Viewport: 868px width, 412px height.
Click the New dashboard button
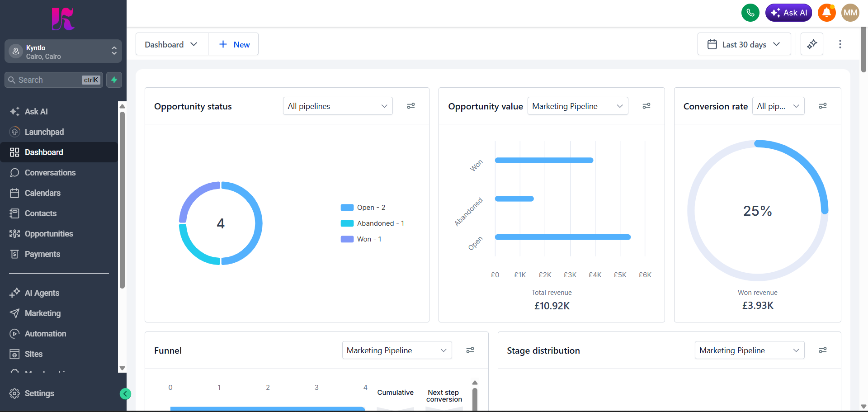click(234, 44)
